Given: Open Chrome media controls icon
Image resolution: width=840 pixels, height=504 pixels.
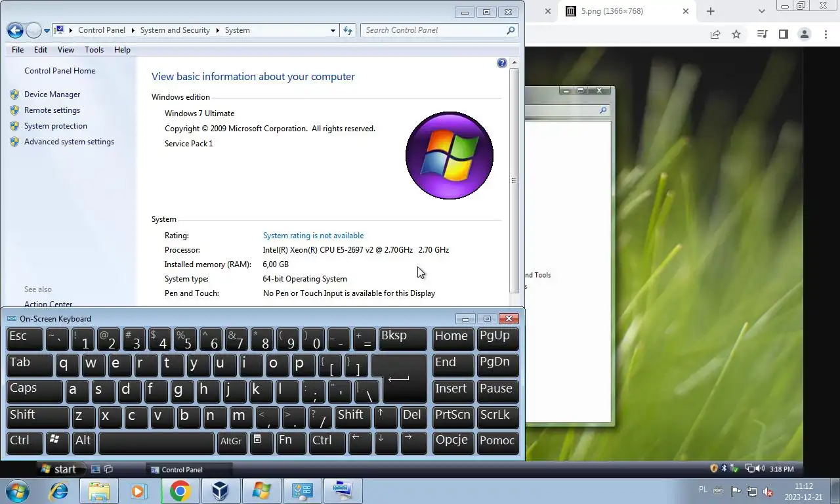Looking at the screenshot, I should pos(762,34).
